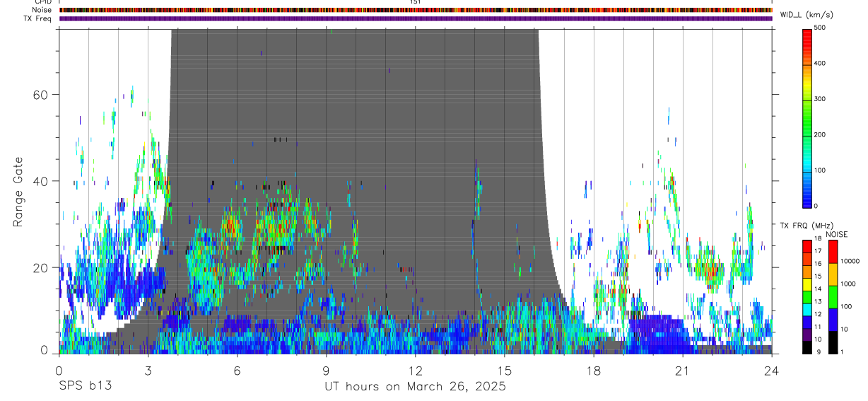868x401 pixels.
Task: Click the 10000 value on noise legend
Action: (850, 261)
